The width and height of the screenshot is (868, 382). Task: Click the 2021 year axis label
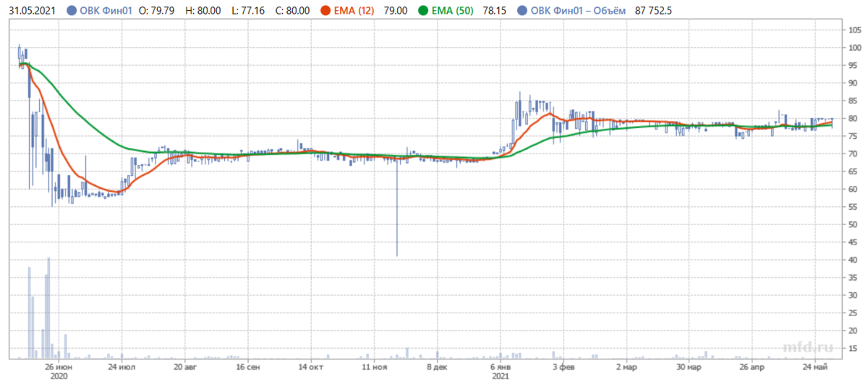(x=502, y=377)
